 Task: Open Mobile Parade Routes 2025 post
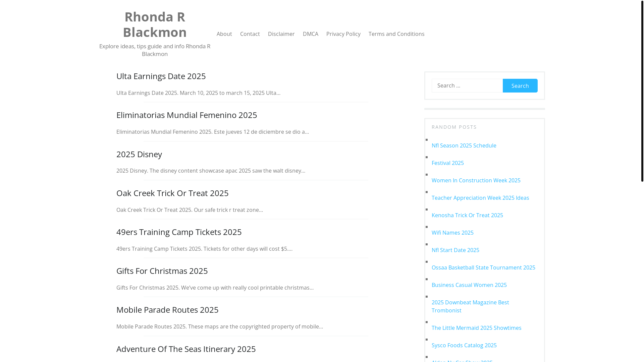(x=167, y=310)
